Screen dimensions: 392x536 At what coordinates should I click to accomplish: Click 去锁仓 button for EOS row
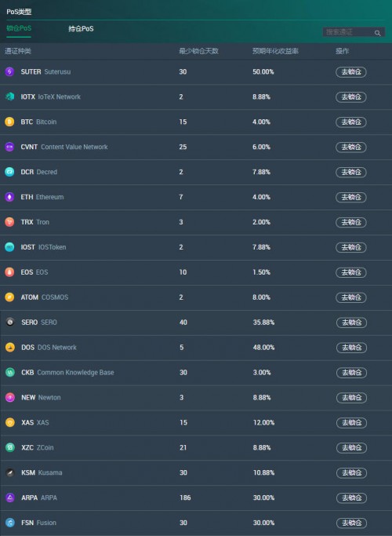coord(351,272)
